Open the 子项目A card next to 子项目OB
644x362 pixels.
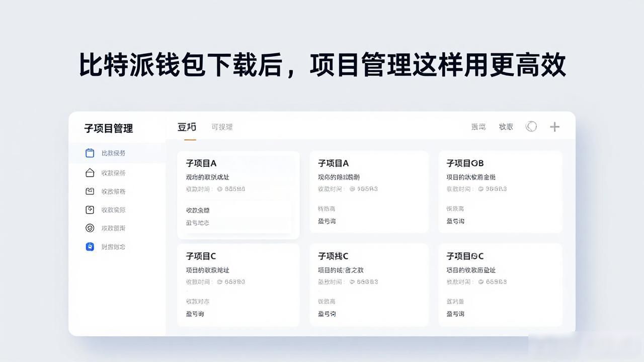click(369, 192)
